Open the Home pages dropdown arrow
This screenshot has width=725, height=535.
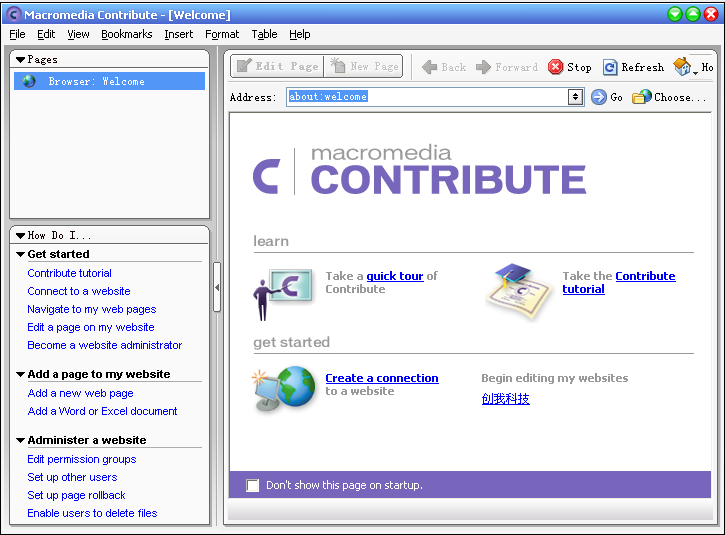click(x=695, y=73)
